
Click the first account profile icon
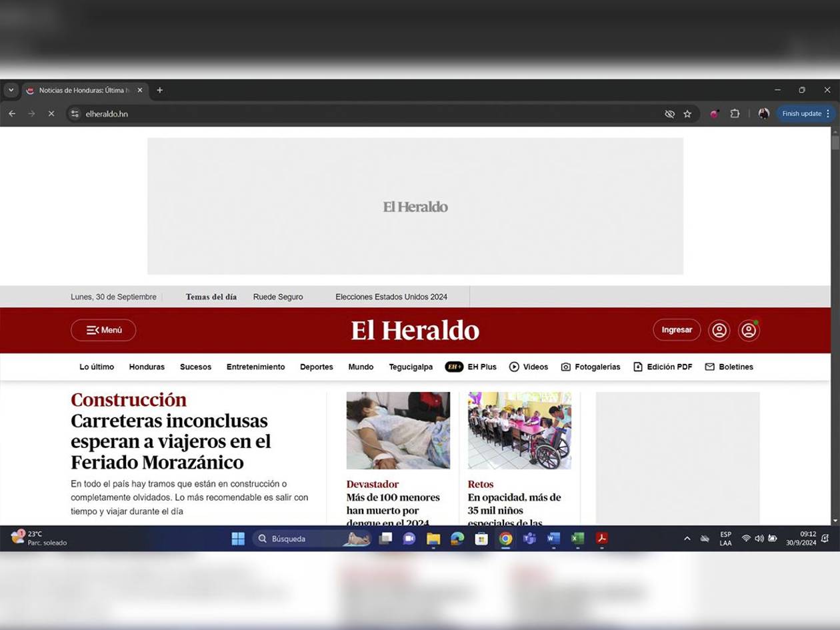[719, 330]
